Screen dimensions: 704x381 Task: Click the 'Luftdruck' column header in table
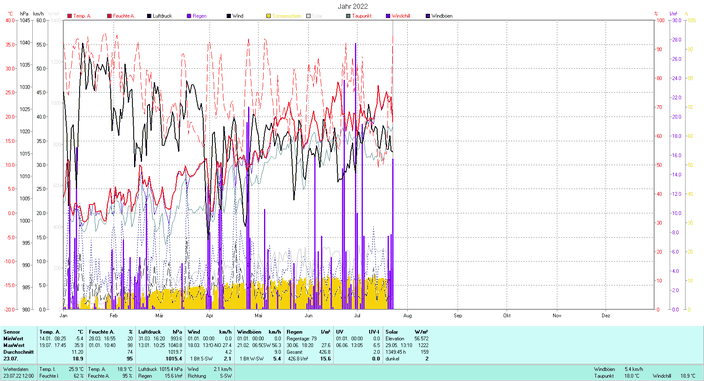pos(149,332)
